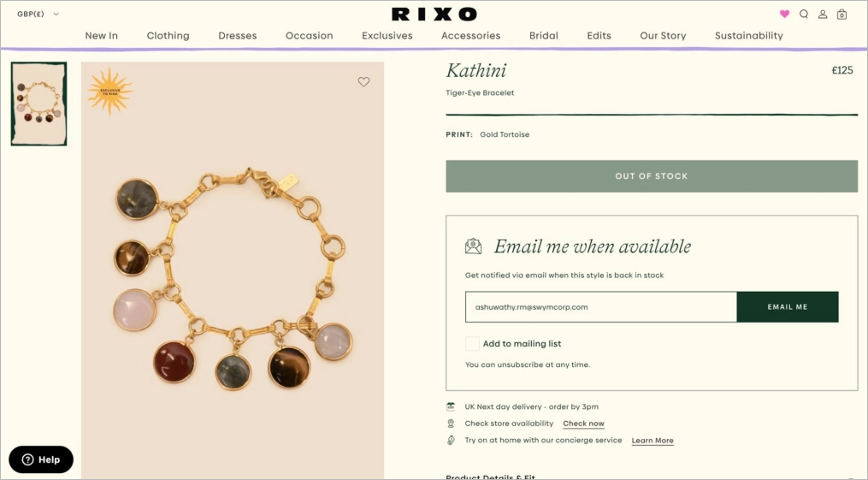
Task: Open the account profile icon
Action: pos(823,14)
